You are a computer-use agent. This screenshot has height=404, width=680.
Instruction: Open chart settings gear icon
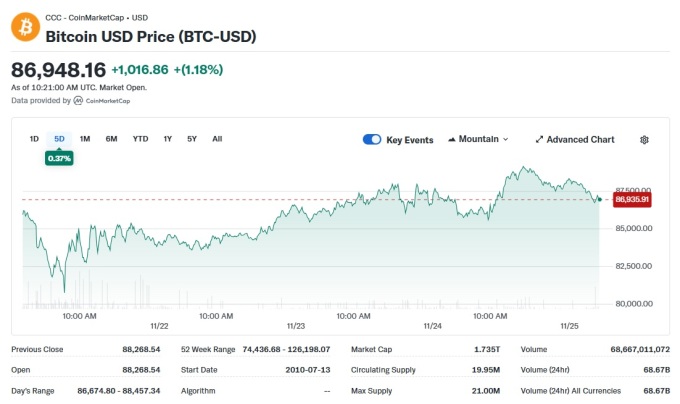click(x=644, y=139)
